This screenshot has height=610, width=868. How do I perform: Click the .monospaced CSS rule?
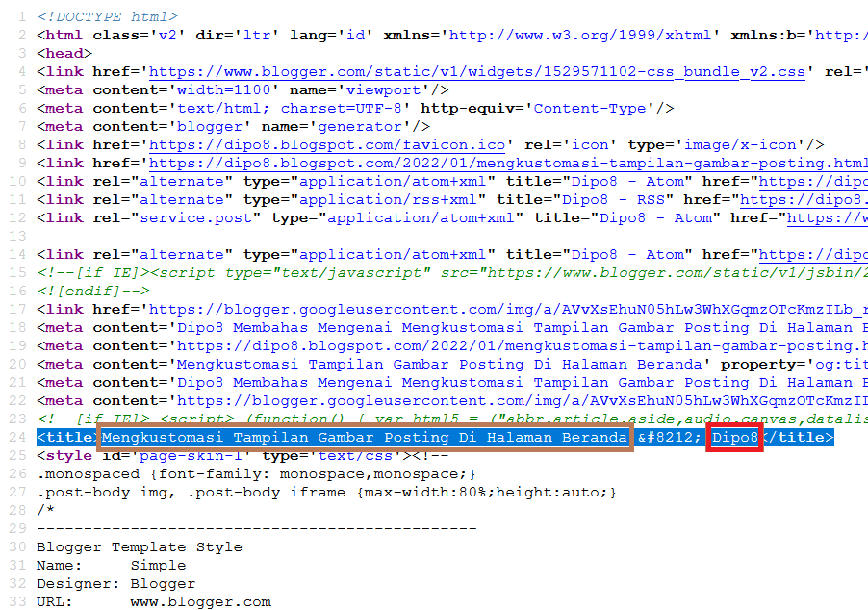click(256, 474)
